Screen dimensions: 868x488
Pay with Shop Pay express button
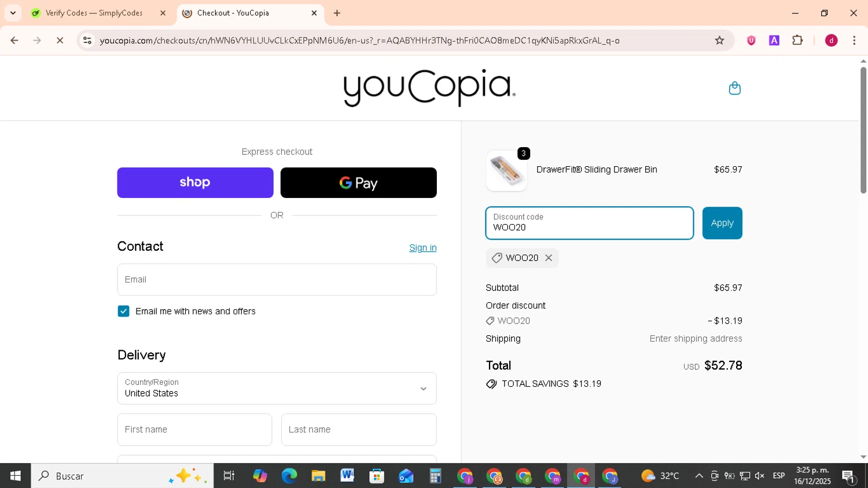tap(195, 183)
